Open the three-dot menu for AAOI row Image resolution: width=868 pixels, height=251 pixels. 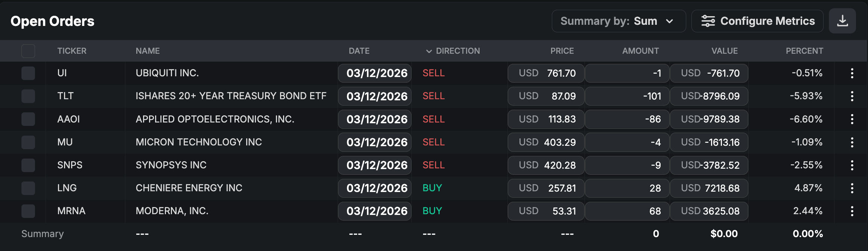852,119
